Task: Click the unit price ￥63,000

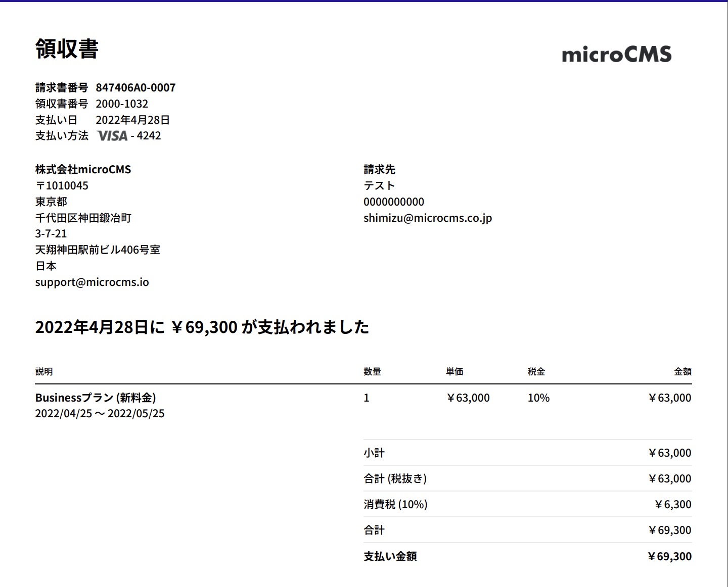Action: 468,398
